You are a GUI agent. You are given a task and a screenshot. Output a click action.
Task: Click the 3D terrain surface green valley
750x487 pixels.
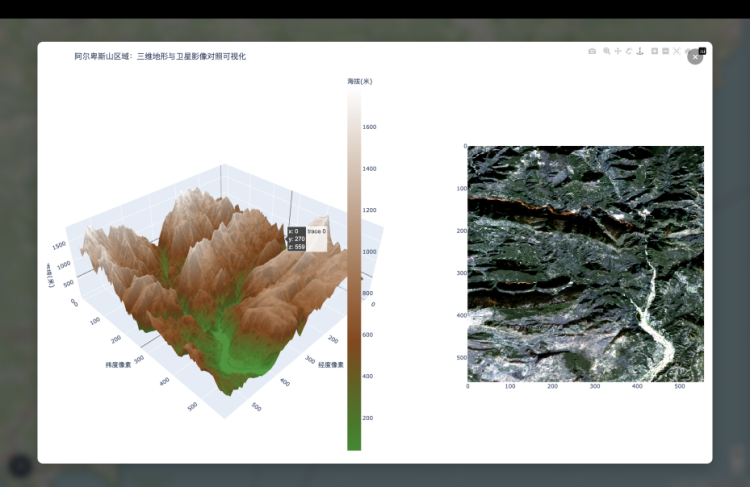tap(222, 345)
